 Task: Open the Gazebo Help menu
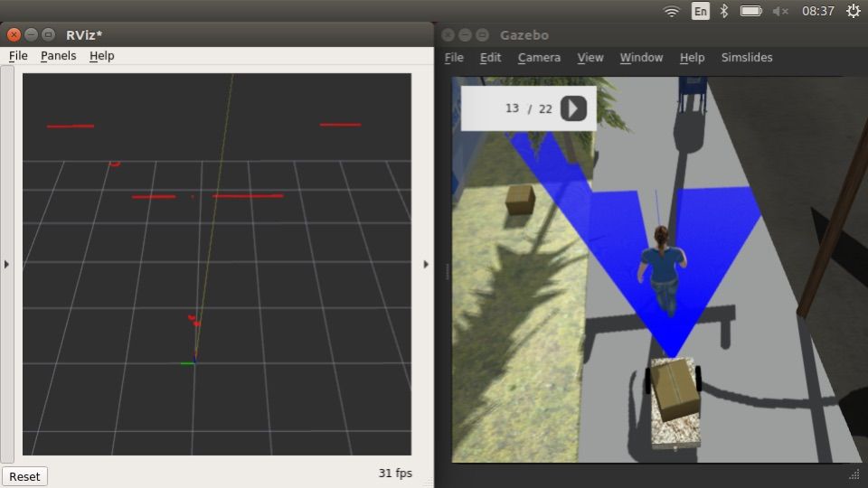692,58
